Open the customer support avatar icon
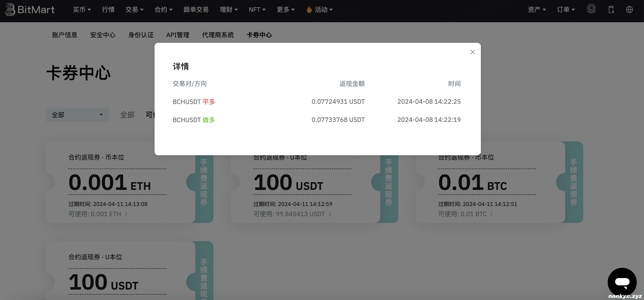Screen dimensions: 644x300 pos(591,9)
